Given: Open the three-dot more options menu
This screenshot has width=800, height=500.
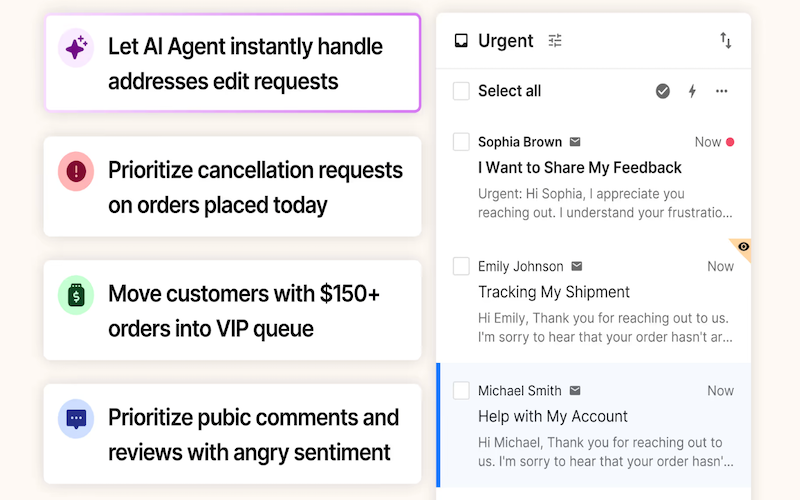Looking at the screenshot, I should click(722, 91).
